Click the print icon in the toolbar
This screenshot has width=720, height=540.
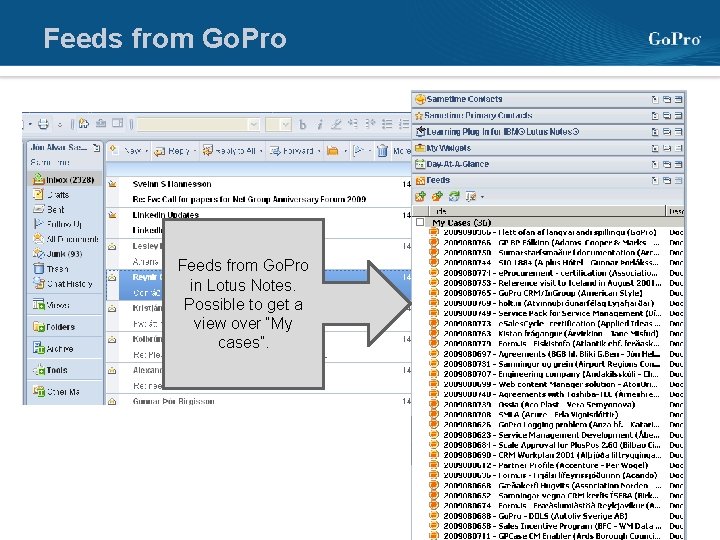[43, 124]
